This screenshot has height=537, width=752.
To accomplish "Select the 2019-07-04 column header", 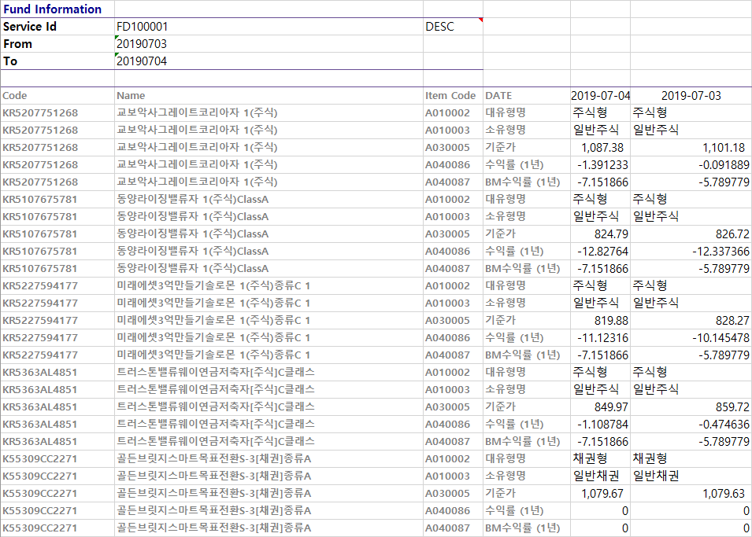I will coord(600,95).
